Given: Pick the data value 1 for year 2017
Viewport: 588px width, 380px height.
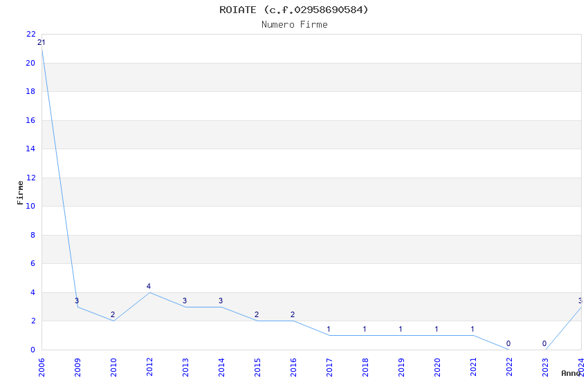Looking at the screenshot, I should point(329,329).
